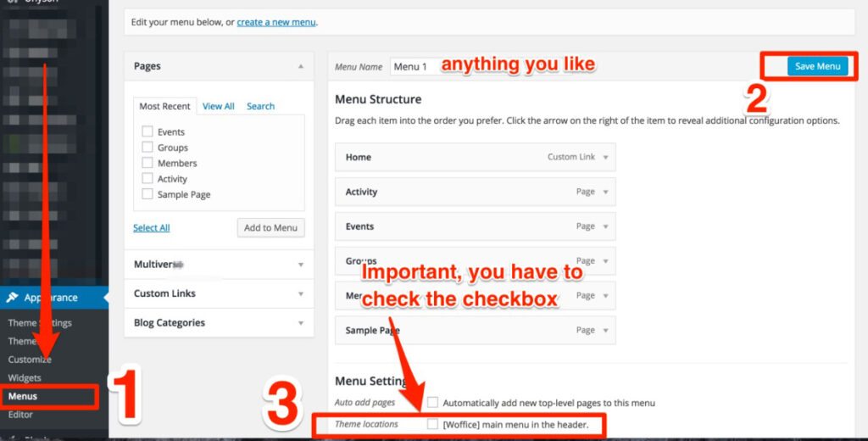Expand the Blog Categories section
868x441 pixels.
[x=300, y=323]
